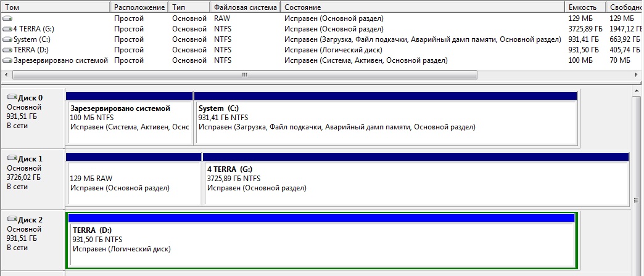Click the 405,74 ГБ free space cell

(625, 50)
